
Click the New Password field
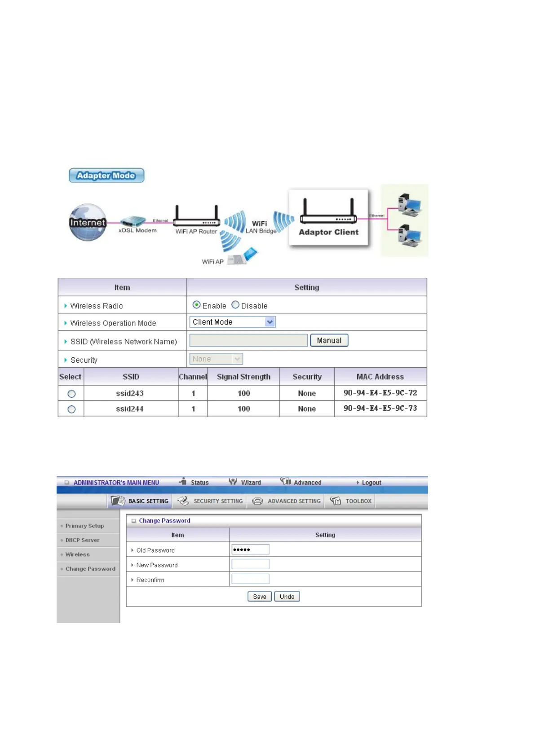[x=250, y=564]
